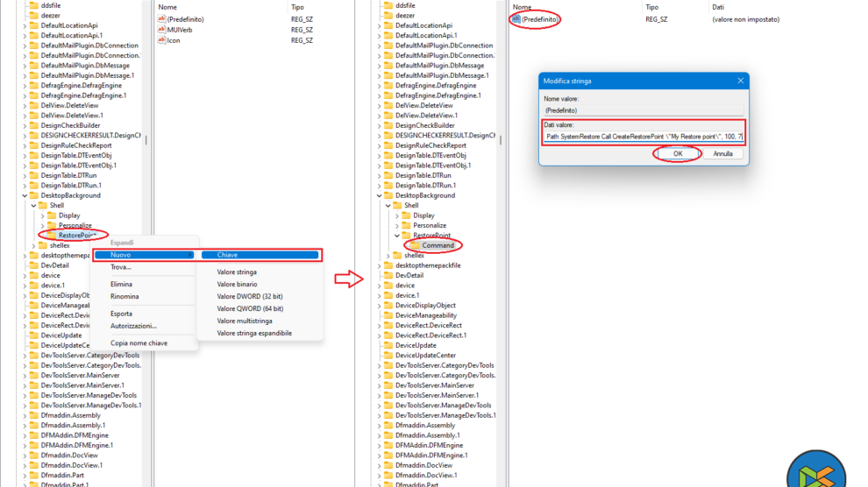This screenshot has height=487, width=868.
Task: Select RestorePoint key in left tree
Action: pos(77,235)
